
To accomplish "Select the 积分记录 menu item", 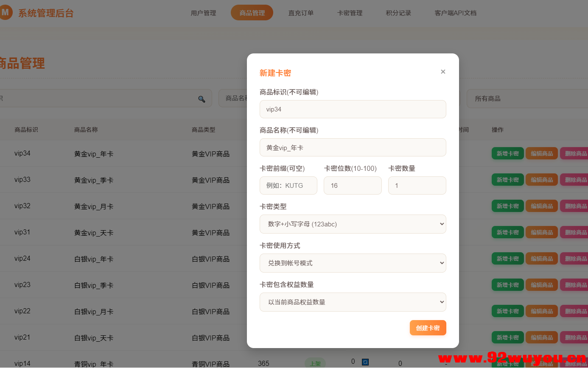I will 398,13.
